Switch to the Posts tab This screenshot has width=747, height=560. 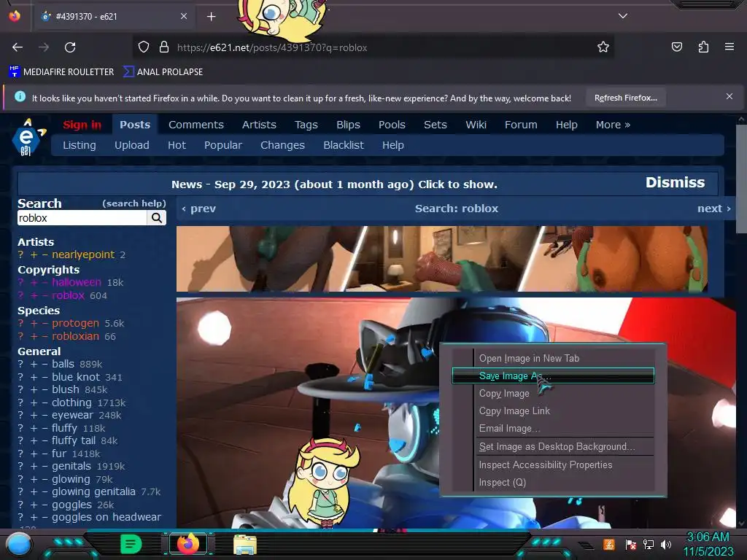[135, 125]
